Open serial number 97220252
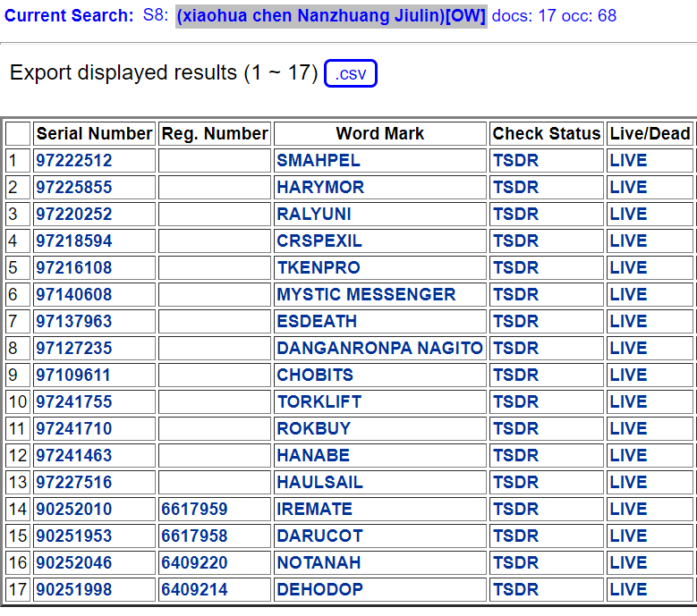The height and width of the screenshot is (616, 697). pos(73,214)
